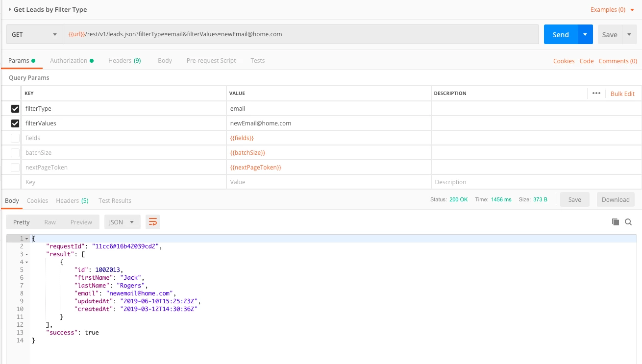The height and width of the screenshot is (364, 642).
Task: Open the Send button dropdown arrow
Action: click(x=585, y=34)
